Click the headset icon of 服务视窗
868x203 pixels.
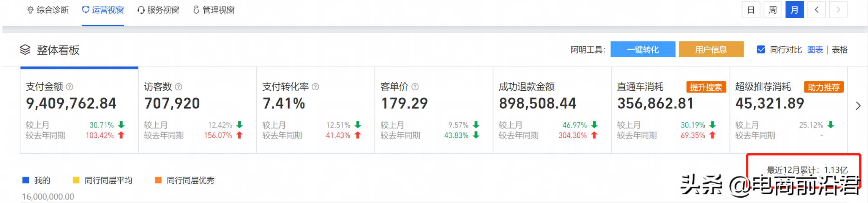141,10
